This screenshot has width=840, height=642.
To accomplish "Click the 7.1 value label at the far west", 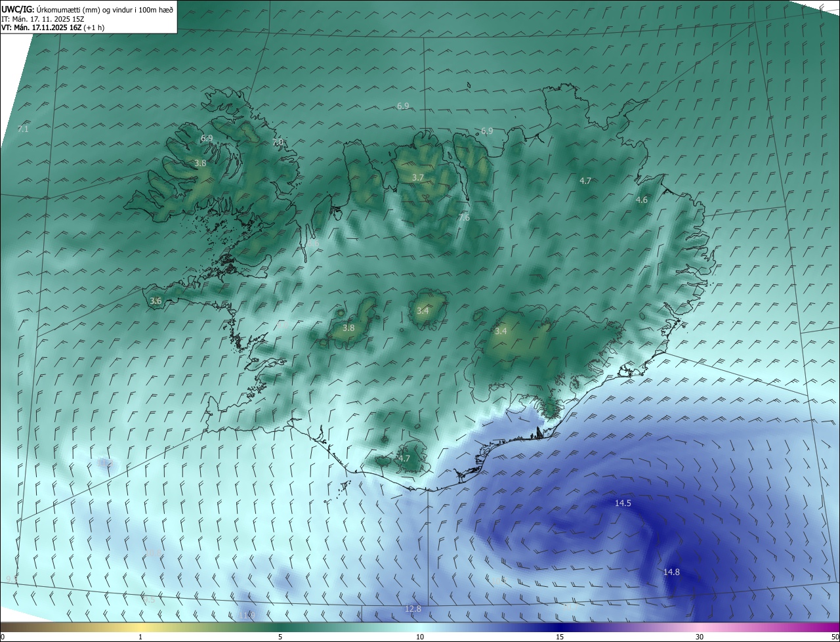I will [x=23, y=129].
